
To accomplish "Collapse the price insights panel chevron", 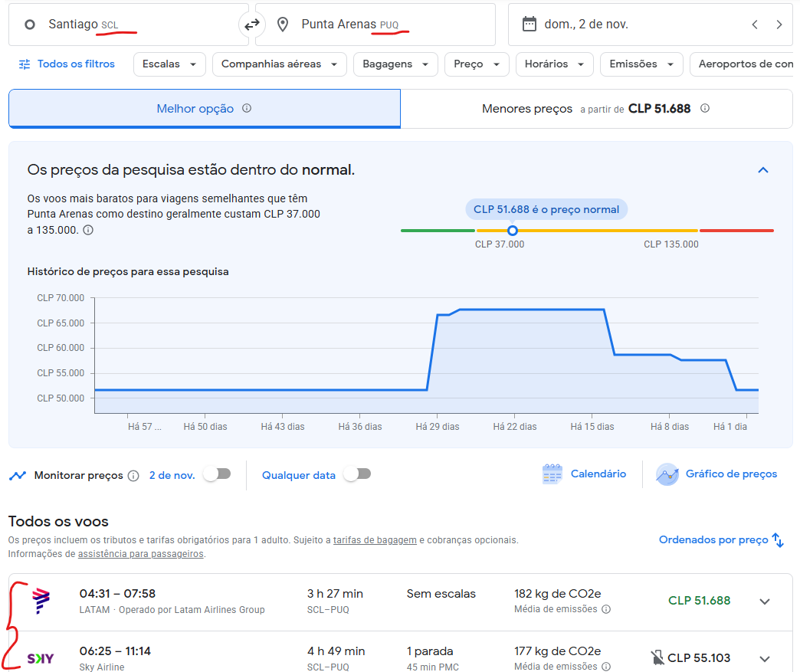I will click(762, 170).
